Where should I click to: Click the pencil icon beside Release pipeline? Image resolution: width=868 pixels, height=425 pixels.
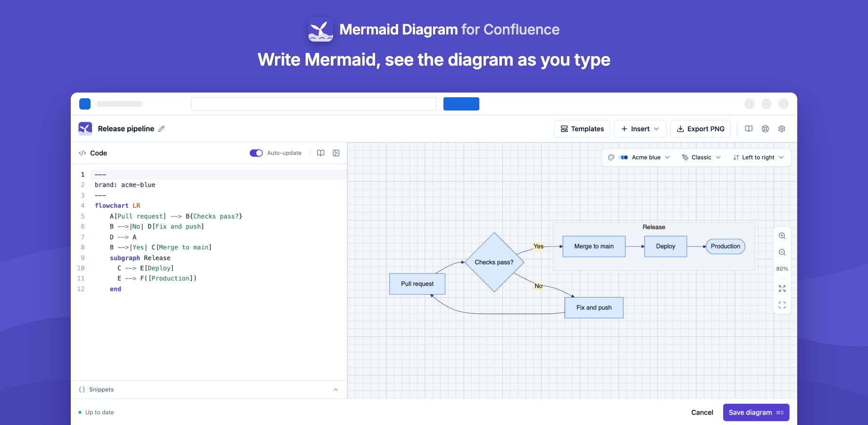coord(161,128)
